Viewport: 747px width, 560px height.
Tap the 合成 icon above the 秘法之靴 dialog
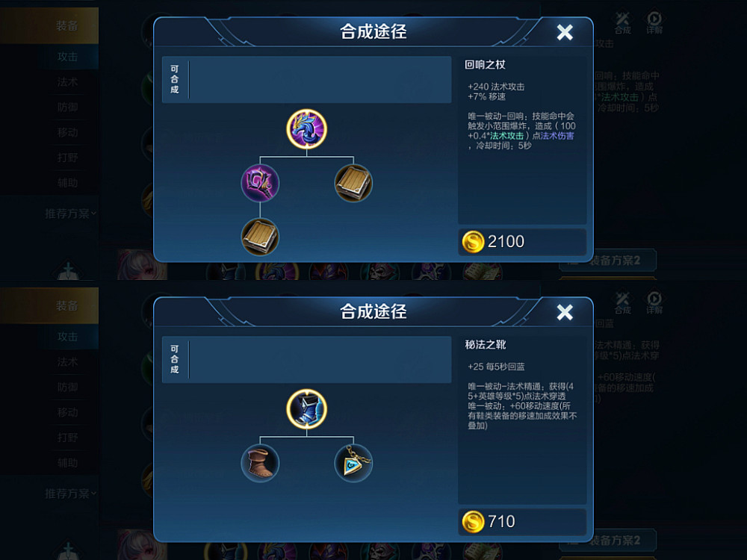622,303
